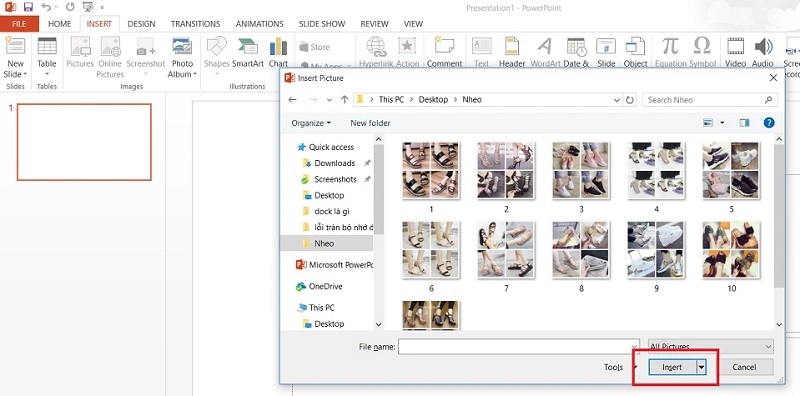Click the New Slide icon in ribbon

tap(15, 46)
